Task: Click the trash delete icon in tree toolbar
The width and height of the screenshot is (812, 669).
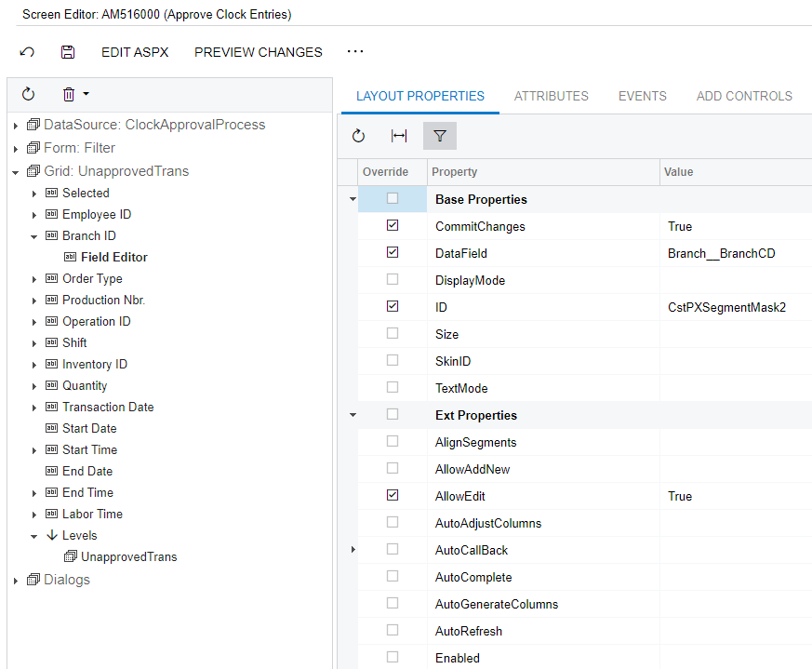Action: click(x=69, y=94)
